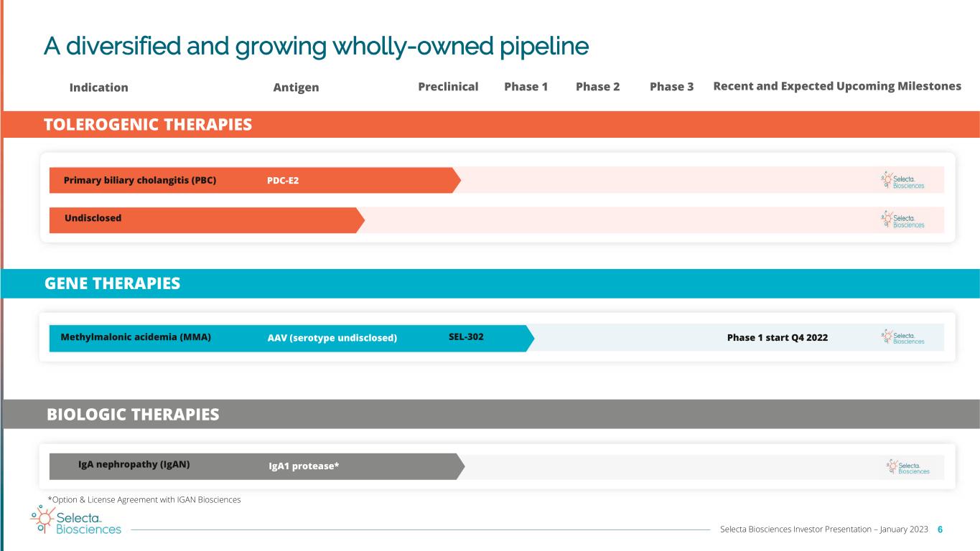Click the Selecta Biosciences footer logo

click(x=76, y=521)
